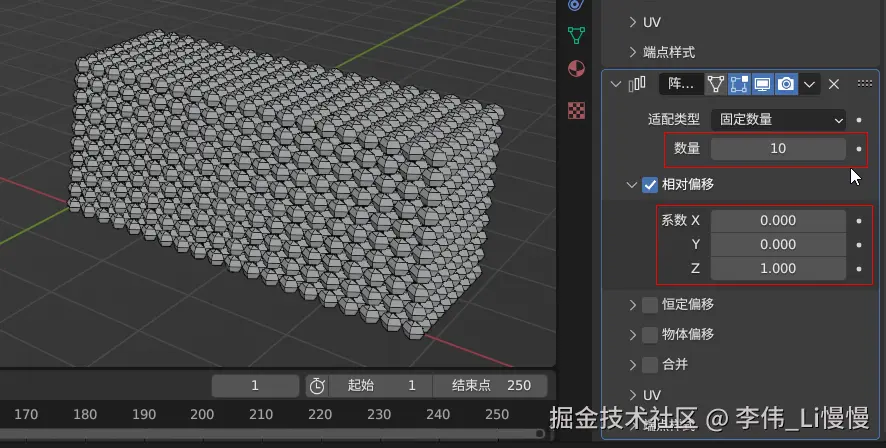Animate the Z offset property dot
The image size is (886, 448).
tap(859, 269)
